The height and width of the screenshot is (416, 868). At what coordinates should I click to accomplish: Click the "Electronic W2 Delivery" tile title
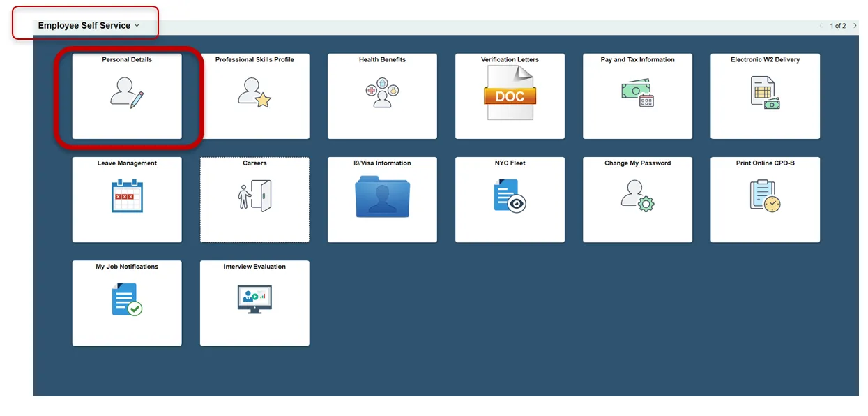(x=765, y=60)
